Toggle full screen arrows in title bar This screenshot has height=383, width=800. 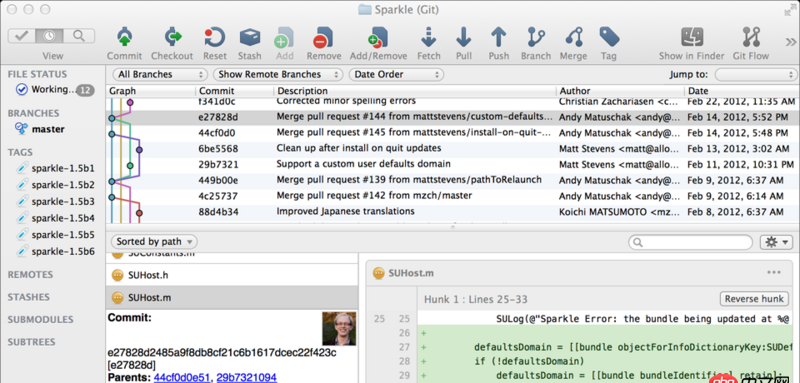point(789,9)
